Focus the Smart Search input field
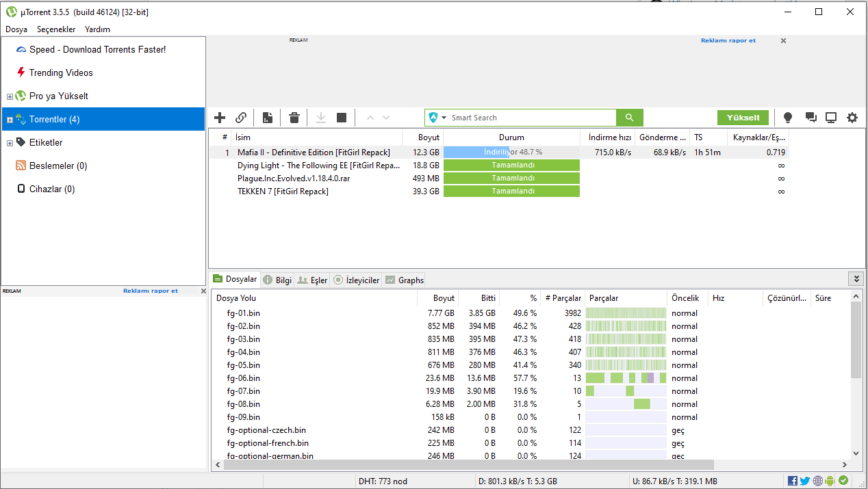This screenshot has width=868, height=489. coord(533,118)
